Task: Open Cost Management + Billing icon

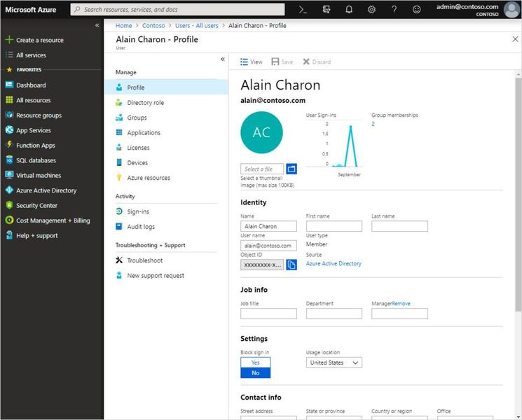Action: point(9,220)
